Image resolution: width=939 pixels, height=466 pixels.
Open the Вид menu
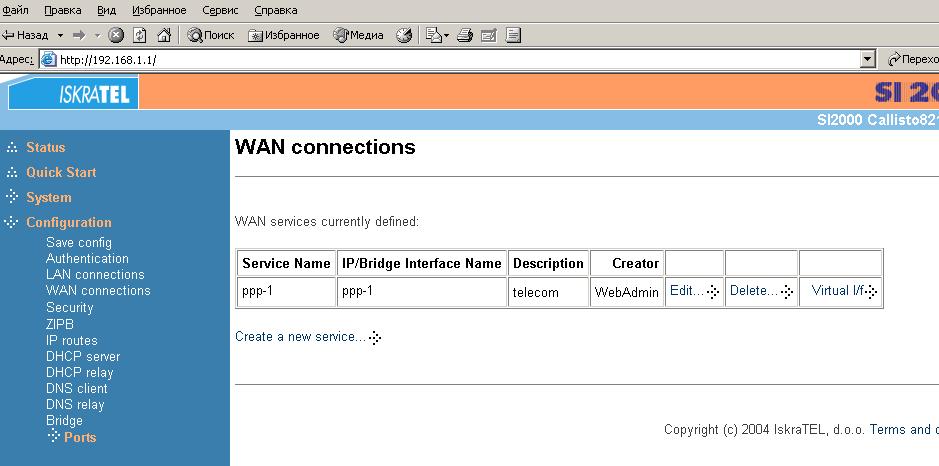[106, 10]
